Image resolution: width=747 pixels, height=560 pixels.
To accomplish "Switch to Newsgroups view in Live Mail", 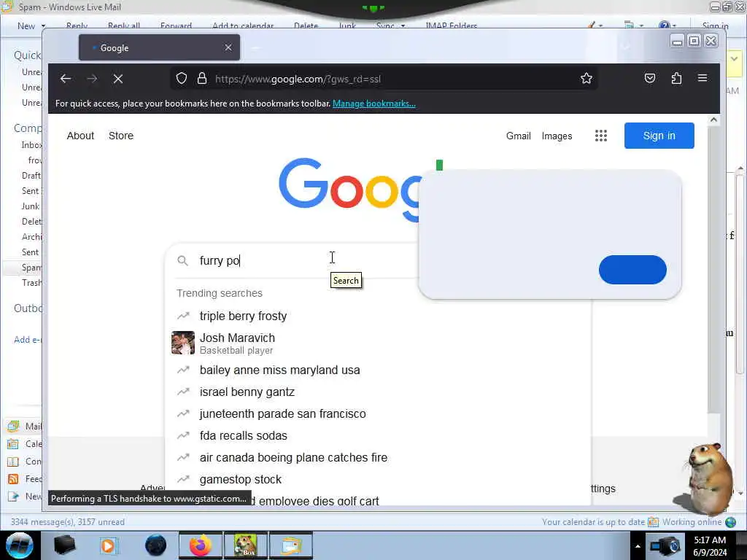I will coord(24,497).
